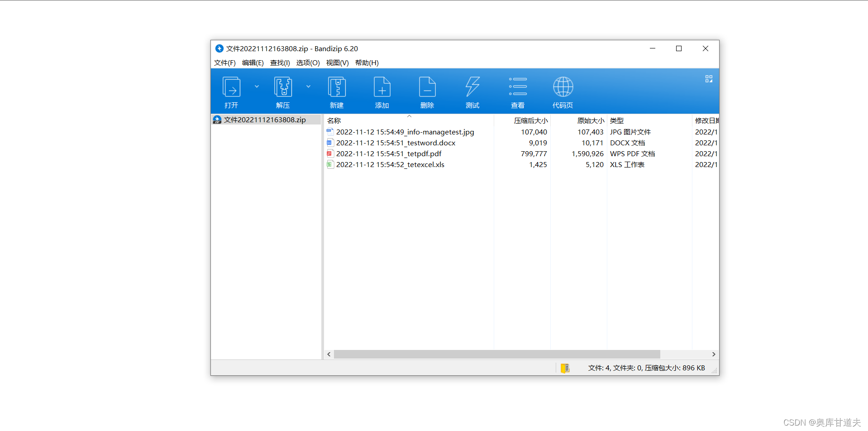Select file 2022-11-12 15:54:51_testword.docx
This screenshot has height=431, width=868.
pyautogui.click(x=396, y=143)
